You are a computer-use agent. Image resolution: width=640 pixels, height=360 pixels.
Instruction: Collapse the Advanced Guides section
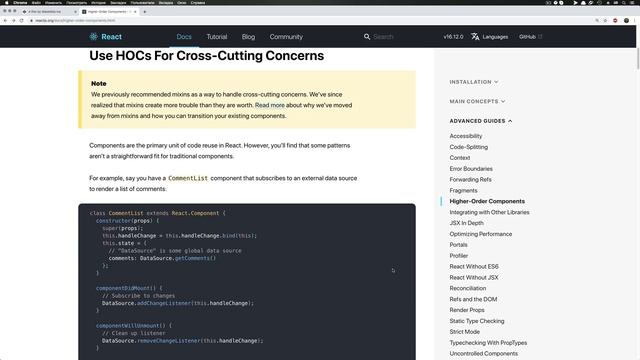[481, 121]
